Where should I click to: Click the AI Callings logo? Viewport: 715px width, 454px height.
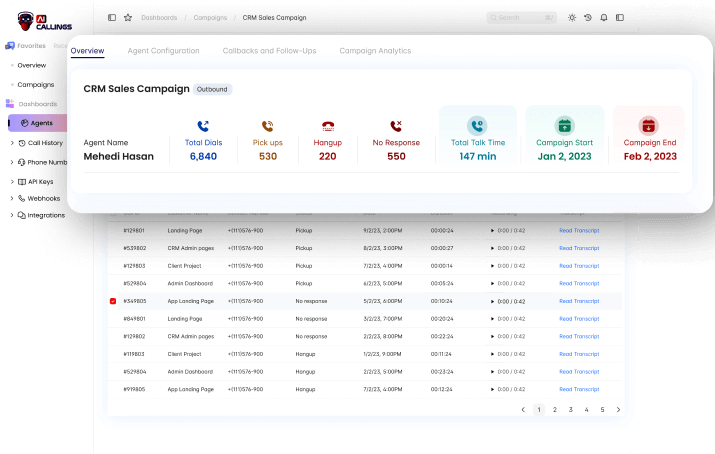pyautogui.click(x=45, y=21)
